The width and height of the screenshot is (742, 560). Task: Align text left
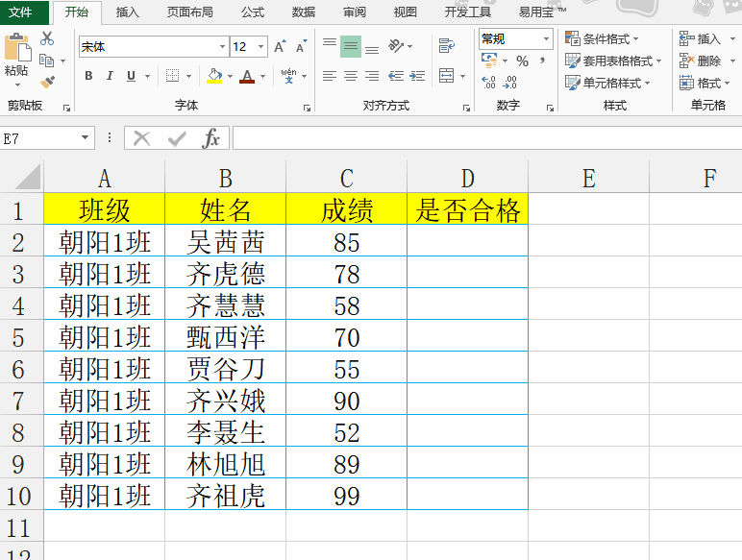pyautogui.click(x=330, y=76)
